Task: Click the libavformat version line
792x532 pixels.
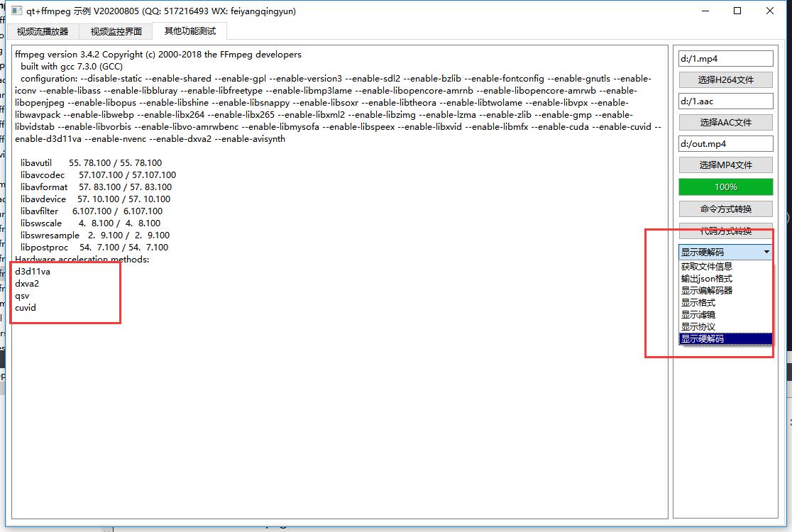Action: tap(96, 187)
